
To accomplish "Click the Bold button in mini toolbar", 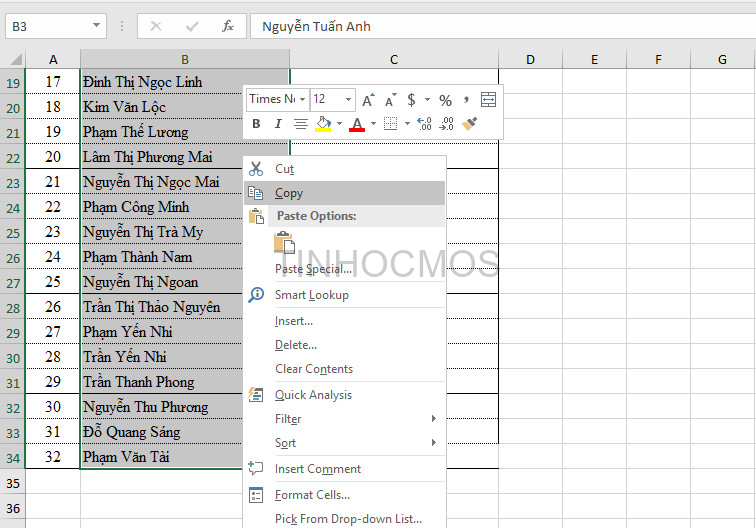I will click(256, 124).
